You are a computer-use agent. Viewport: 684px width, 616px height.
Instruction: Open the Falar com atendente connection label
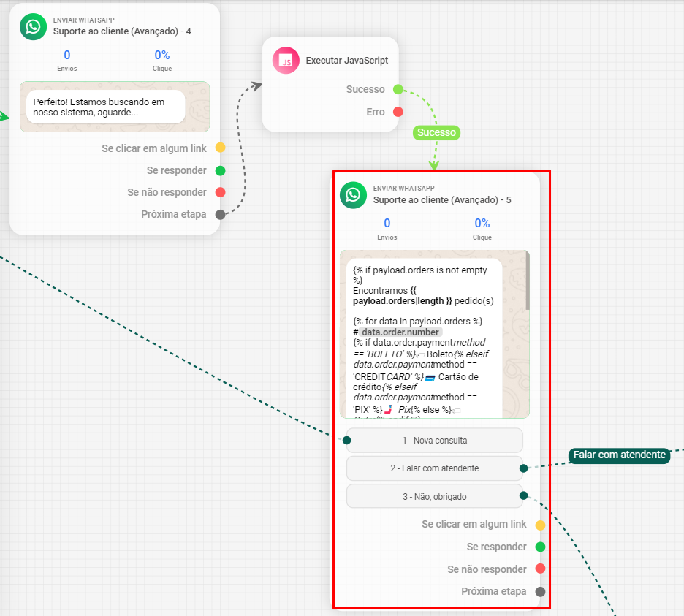pos(619,455)
